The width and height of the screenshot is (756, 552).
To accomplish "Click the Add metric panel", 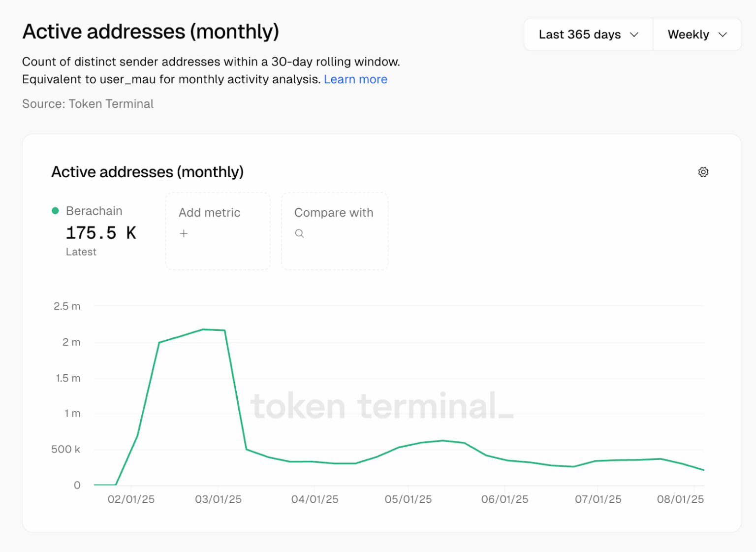I will pos(218,231).
